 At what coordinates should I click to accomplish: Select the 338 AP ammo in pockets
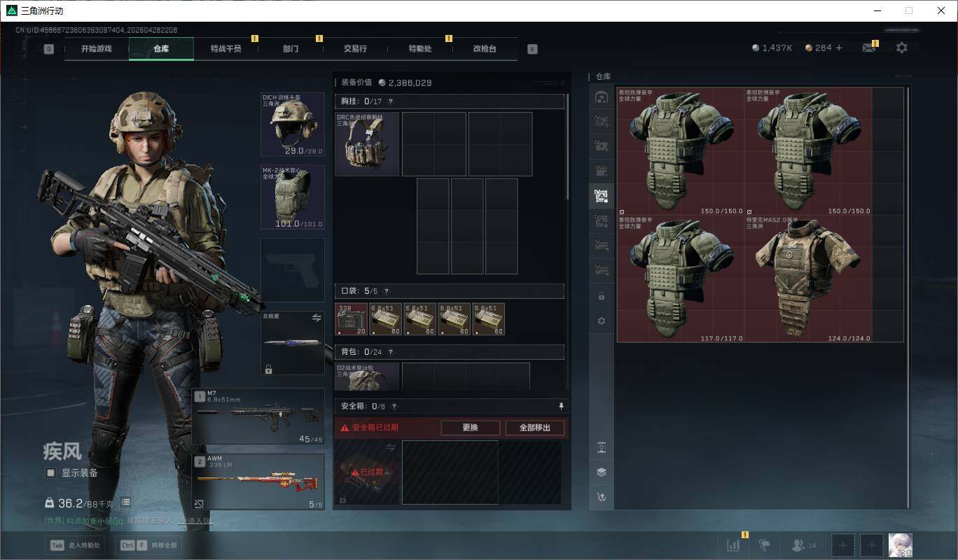click(x=351, y=319)
